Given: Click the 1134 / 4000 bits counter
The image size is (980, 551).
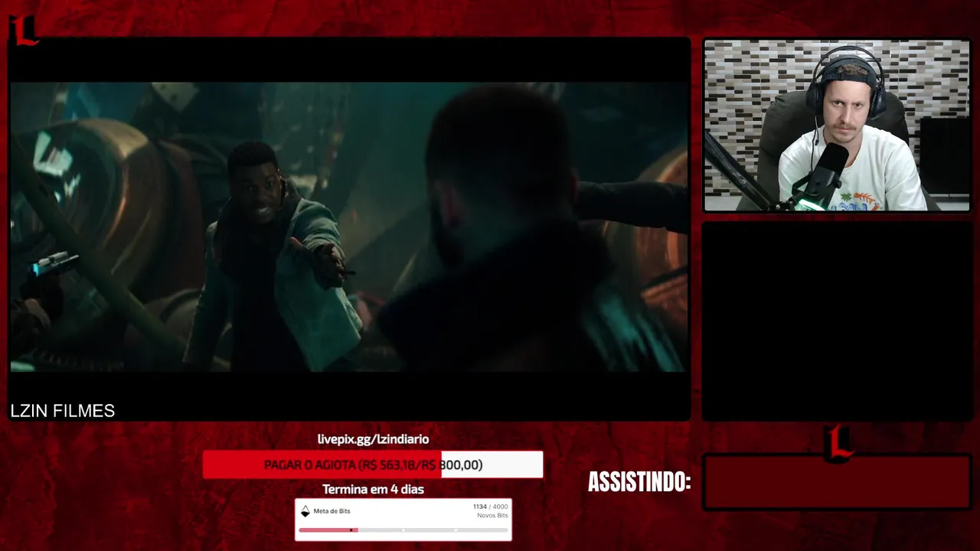Looking at the screenshot, I should [x=490, y=507].
